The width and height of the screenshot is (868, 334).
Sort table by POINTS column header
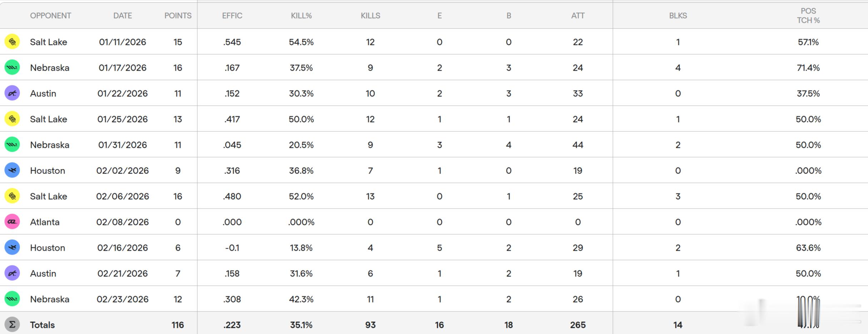(x=178, y=16)
